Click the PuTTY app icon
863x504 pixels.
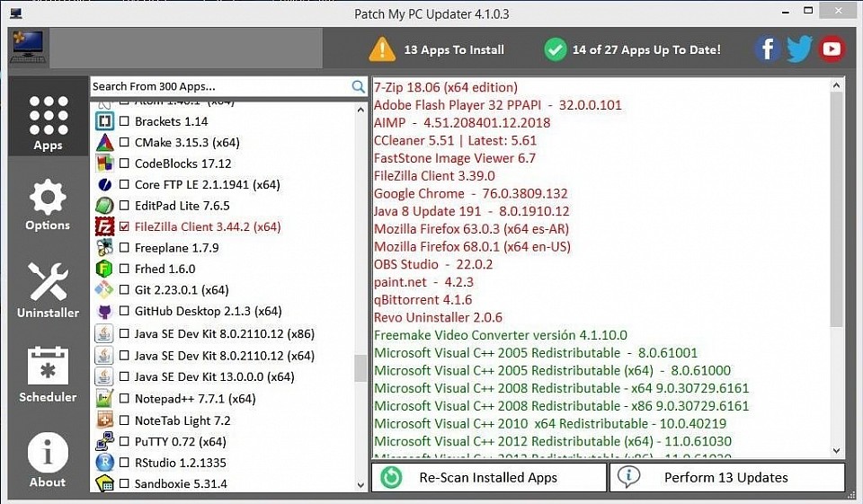[x=104, y=442]
